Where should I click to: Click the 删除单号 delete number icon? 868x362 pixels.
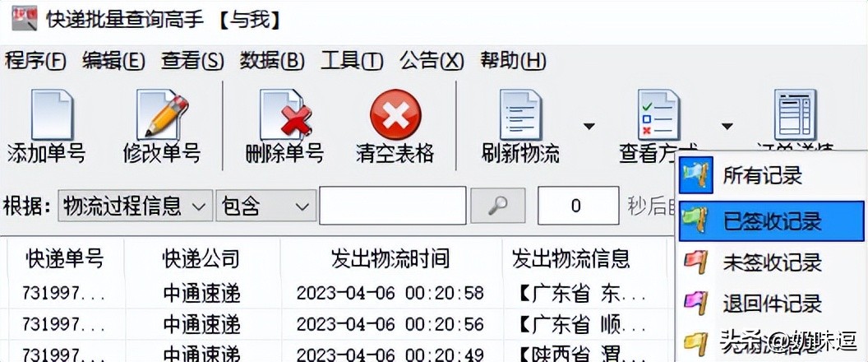tap(284, 115)
